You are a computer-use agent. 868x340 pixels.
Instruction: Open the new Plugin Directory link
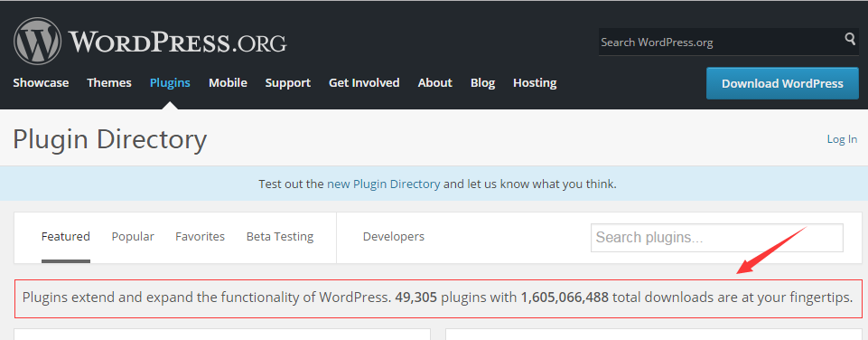[384, 184]
